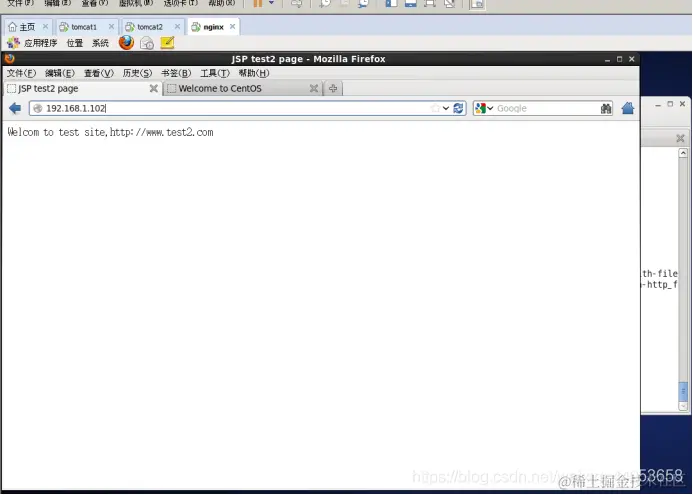Open the Google search engine selector
Screen dimensions: 693x495
pos(484,108)
